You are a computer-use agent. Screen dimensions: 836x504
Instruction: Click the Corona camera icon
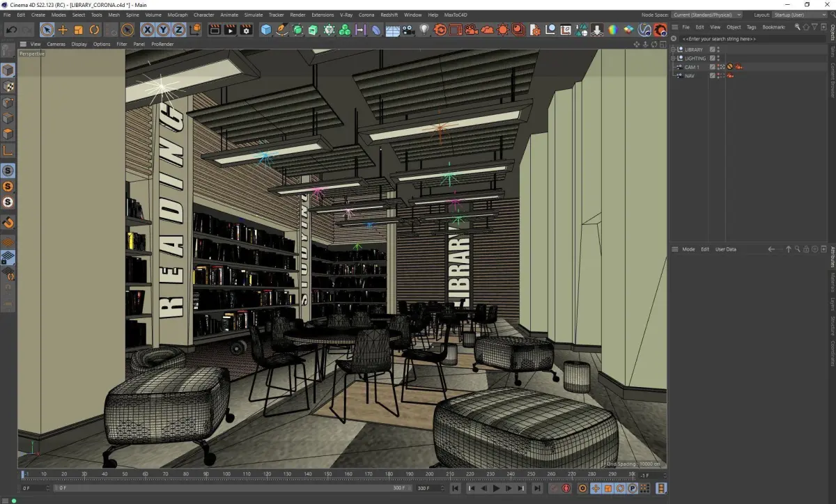click(x=472, y=30)
